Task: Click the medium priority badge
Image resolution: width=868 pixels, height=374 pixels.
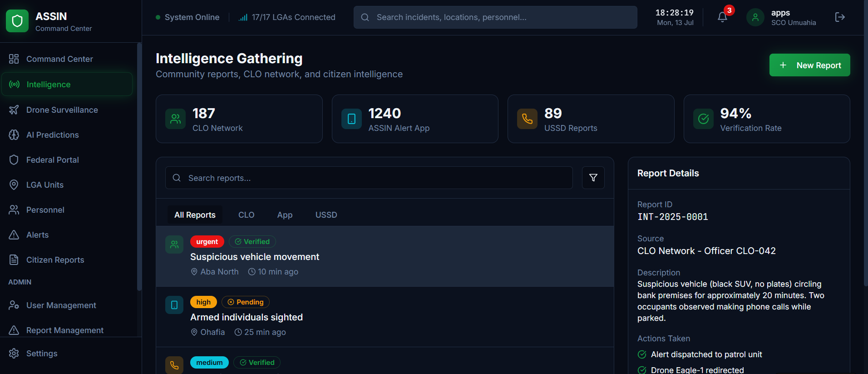Action: pos(209,363)
